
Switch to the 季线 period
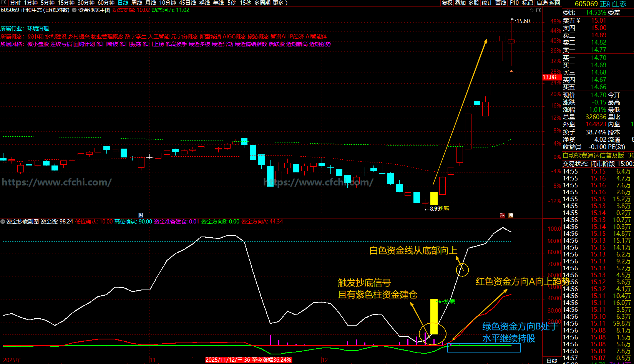(x=204, y=3)
